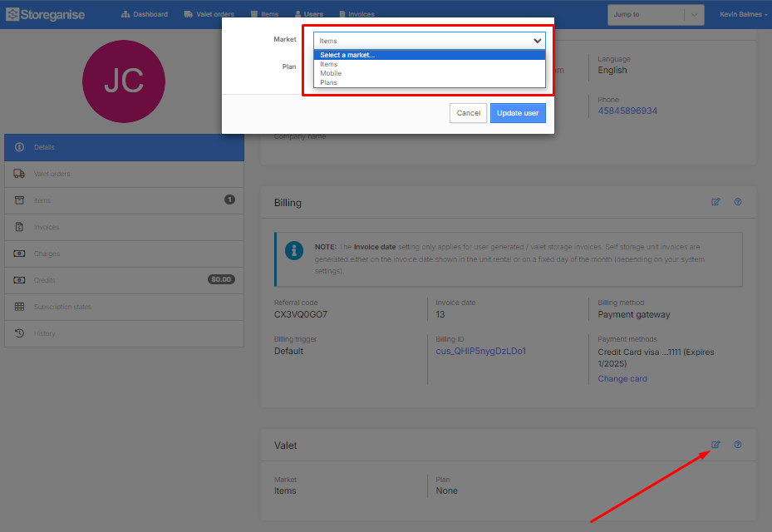Click the clock icon beside History
The width and height of the screenshot is (772, 532).
pos(19,333)
